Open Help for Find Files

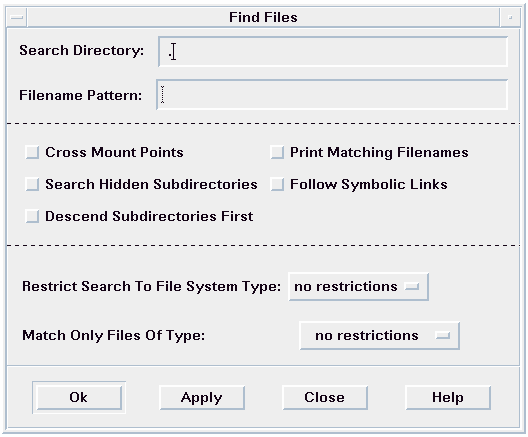coord(448,398)
